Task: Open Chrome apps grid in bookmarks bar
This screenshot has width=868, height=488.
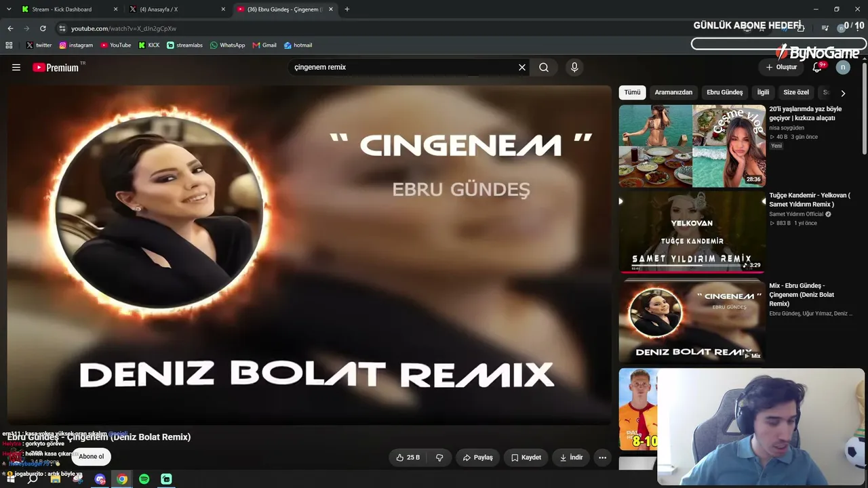Action: (9, 45)
